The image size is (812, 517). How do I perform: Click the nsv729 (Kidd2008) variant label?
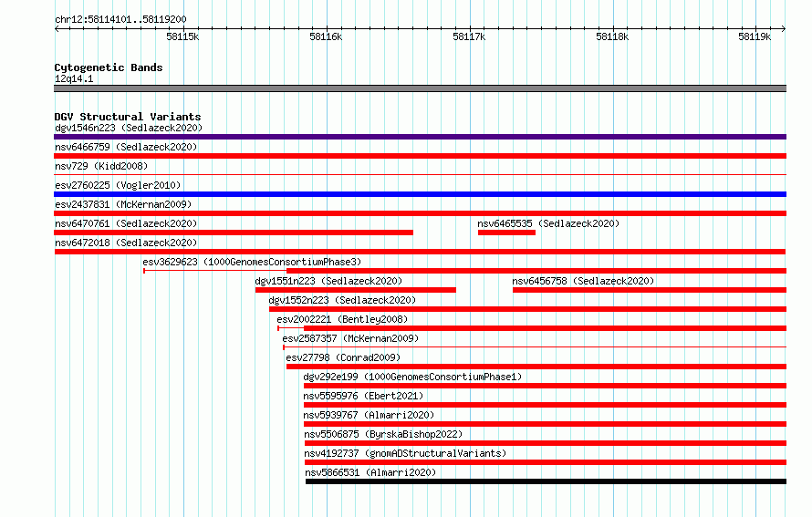[x=101, y=166]
